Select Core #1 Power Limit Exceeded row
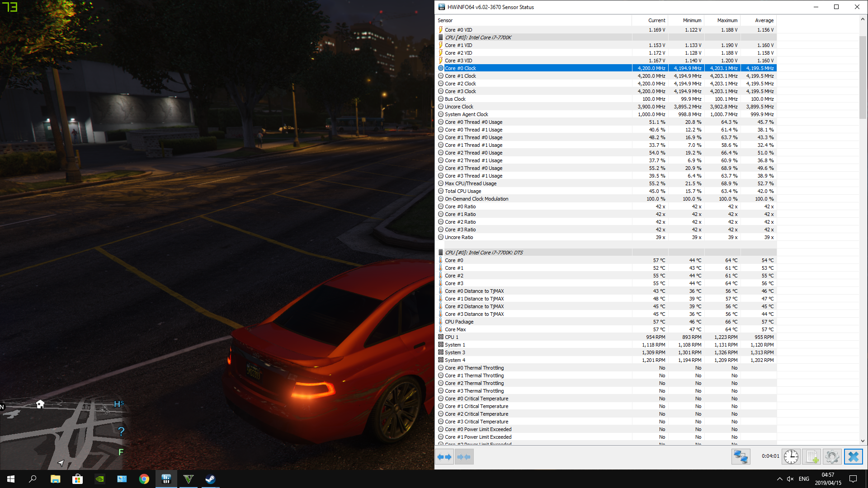This screenshot has width=868, height=488. (606, 437)
